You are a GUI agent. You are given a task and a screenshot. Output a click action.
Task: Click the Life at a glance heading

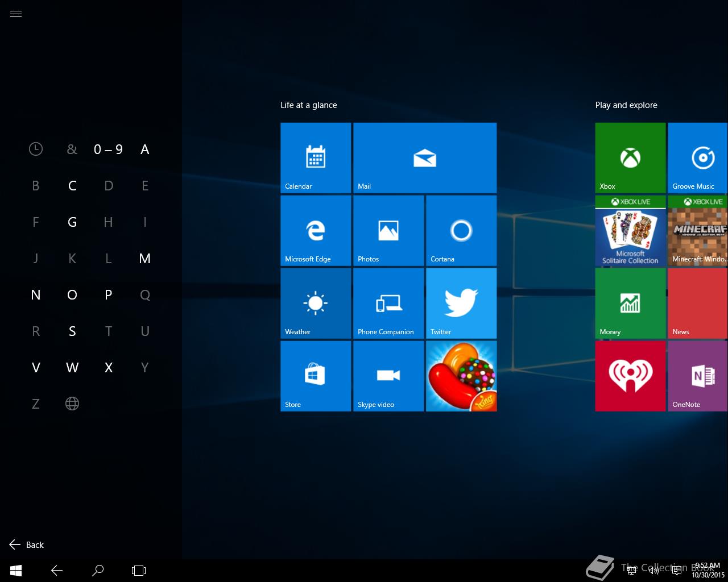pos(308,105)
